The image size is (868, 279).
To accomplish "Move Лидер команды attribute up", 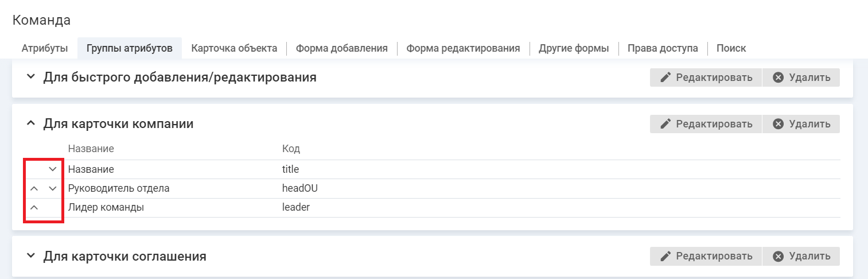I will click(x=34, y=207).
